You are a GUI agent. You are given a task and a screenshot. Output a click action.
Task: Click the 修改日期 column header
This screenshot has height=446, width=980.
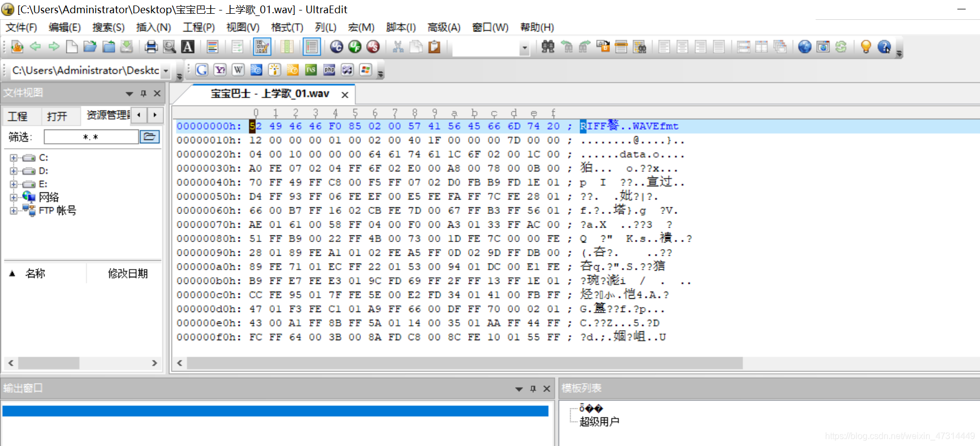point(128,273)
